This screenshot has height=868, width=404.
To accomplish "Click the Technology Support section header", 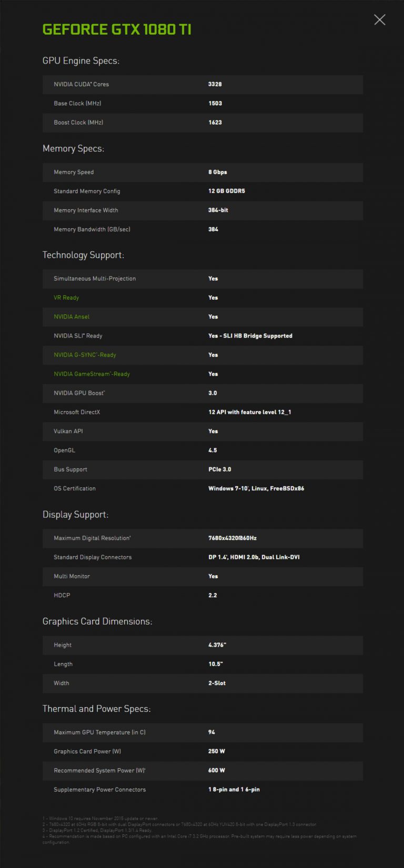I will (84, 255).
